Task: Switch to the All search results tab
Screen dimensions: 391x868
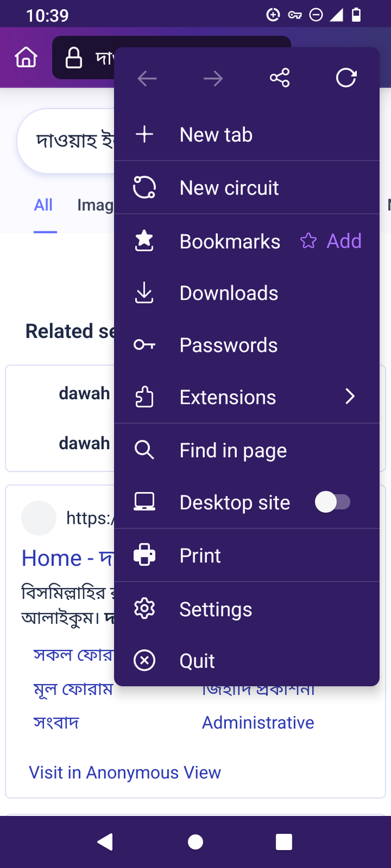Action: (x=43, y=205)
